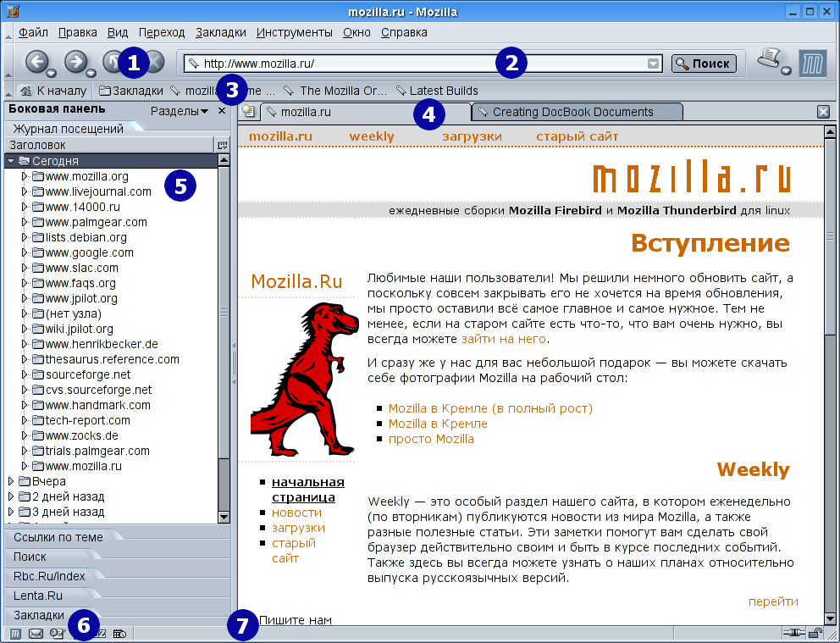
Task: Follow the weekly link in page navigation
Action: coord(372,136)
